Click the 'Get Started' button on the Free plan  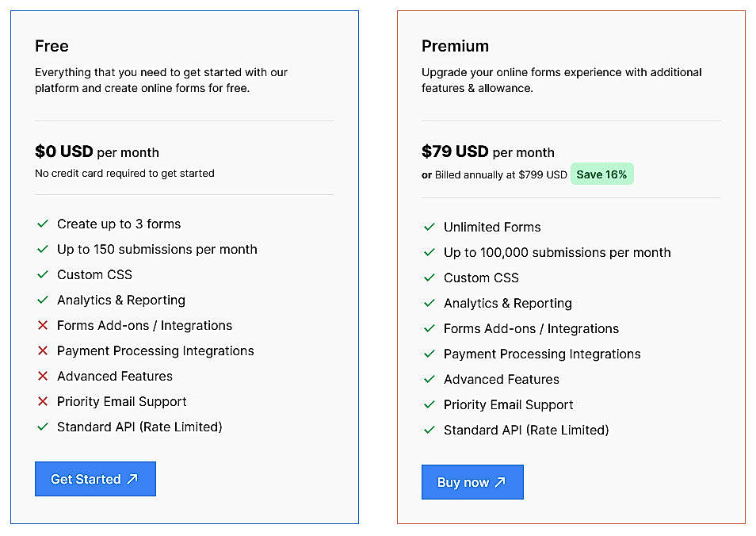(x=95, y=479)
